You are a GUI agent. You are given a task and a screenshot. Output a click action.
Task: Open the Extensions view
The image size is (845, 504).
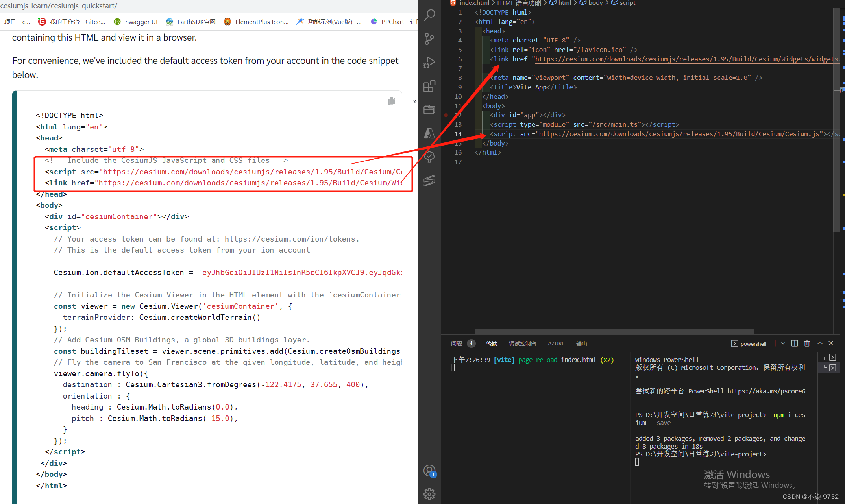click(429, 86)
